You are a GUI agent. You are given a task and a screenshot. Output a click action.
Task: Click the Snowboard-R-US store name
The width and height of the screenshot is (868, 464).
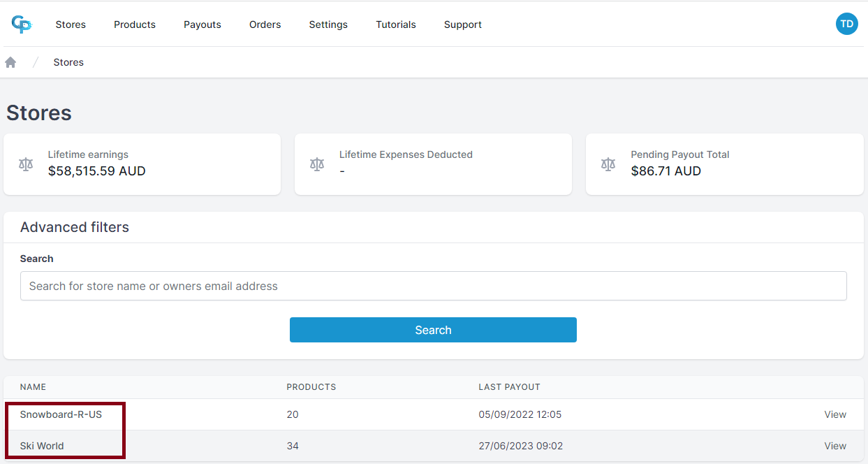coord(61,414)
